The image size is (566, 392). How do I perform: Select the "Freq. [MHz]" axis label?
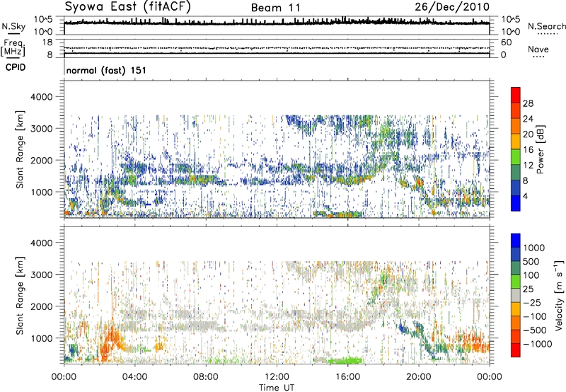click(x=13, y=47)
